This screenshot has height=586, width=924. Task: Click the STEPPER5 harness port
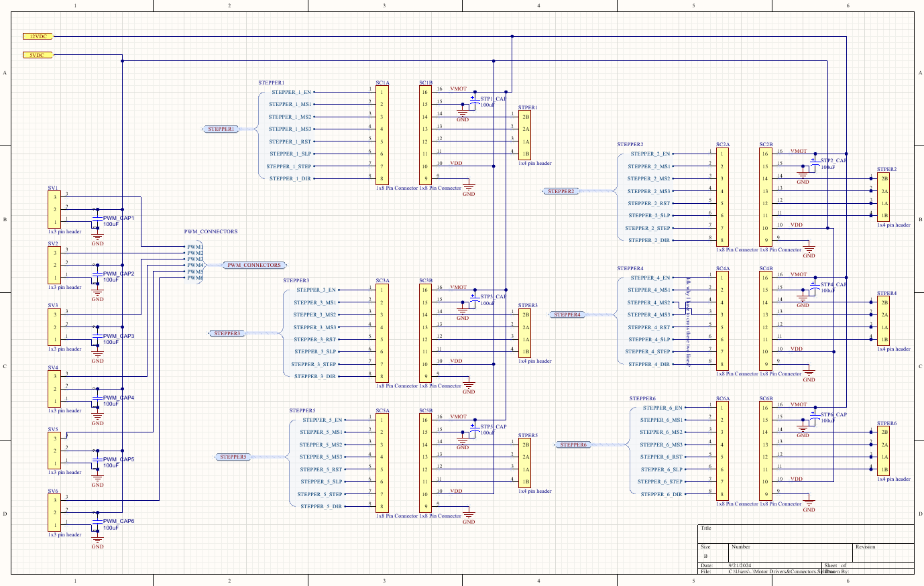[x=233, y=457]
